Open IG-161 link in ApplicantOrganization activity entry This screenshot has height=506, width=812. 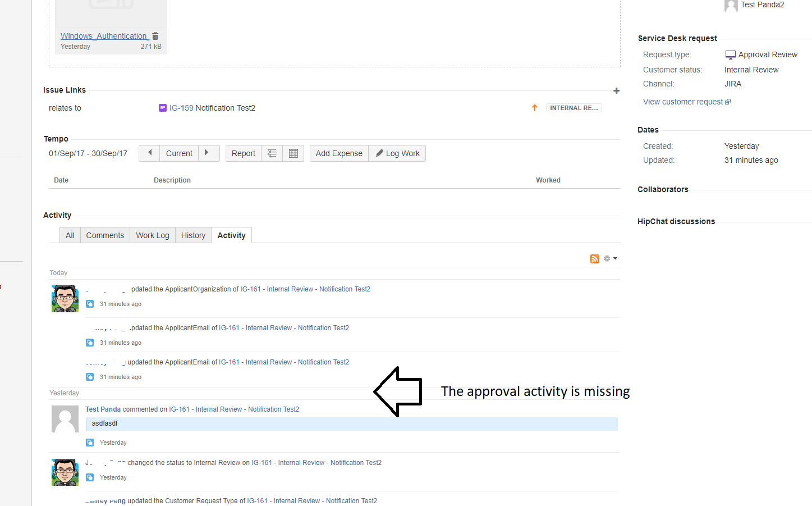point(305,289)
